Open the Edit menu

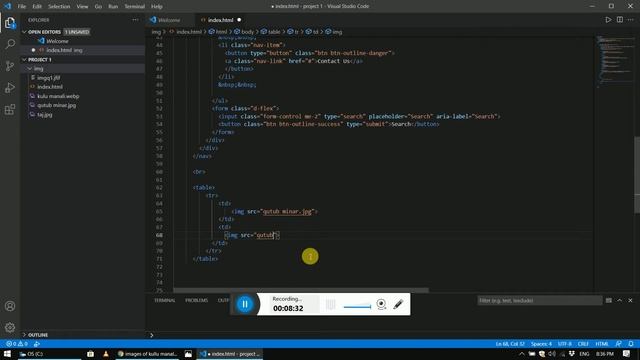click(x=37, y=7)
